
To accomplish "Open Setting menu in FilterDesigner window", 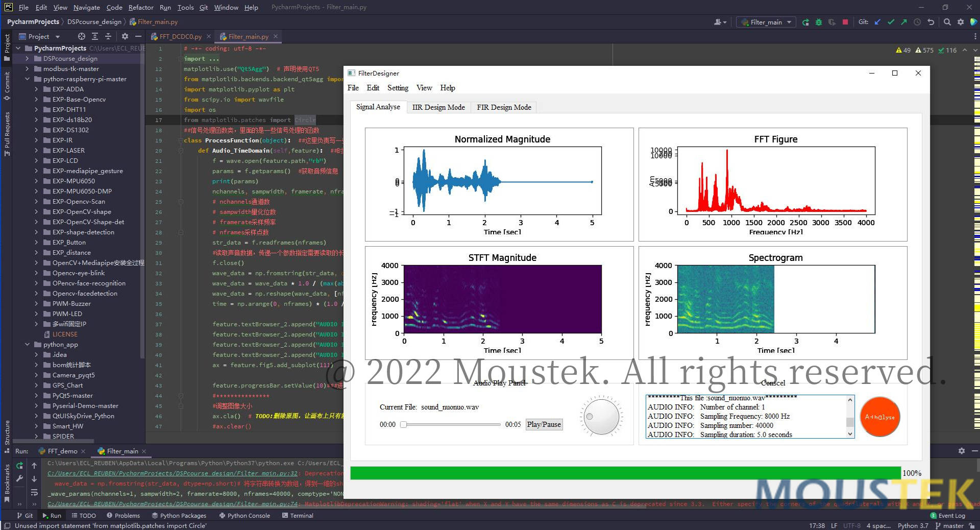I will tap(398, 88).
